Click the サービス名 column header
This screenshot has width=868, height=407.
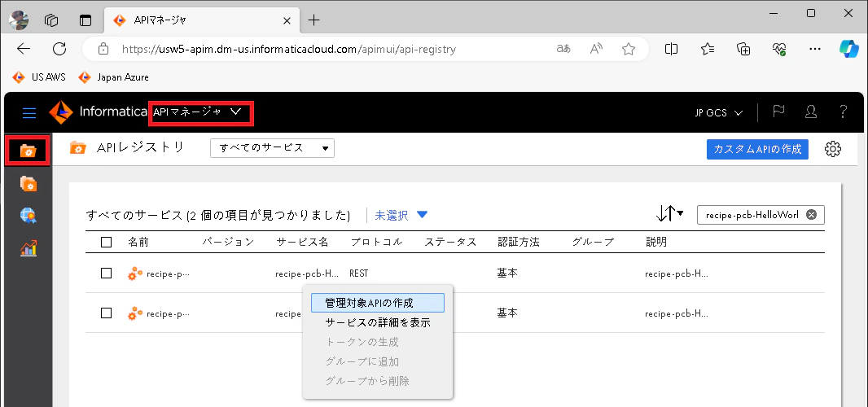coord(302,242)
